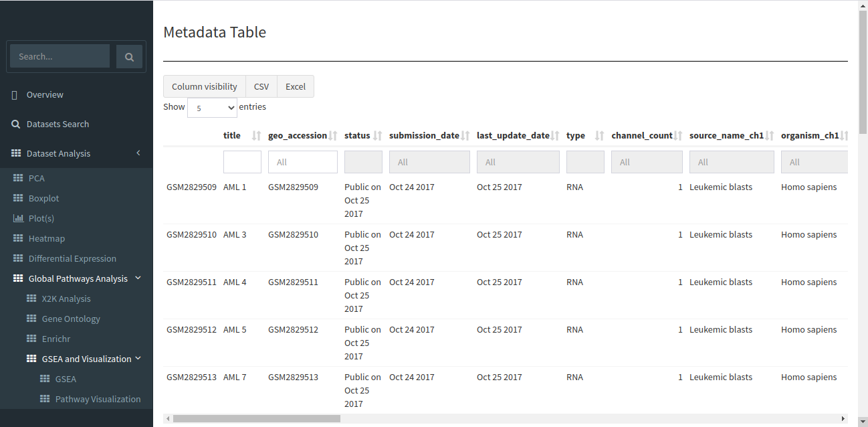Collapse the GSEA and Visualization chevron
The width and height of the screenshot is (868, 427).
coord(138,358)
